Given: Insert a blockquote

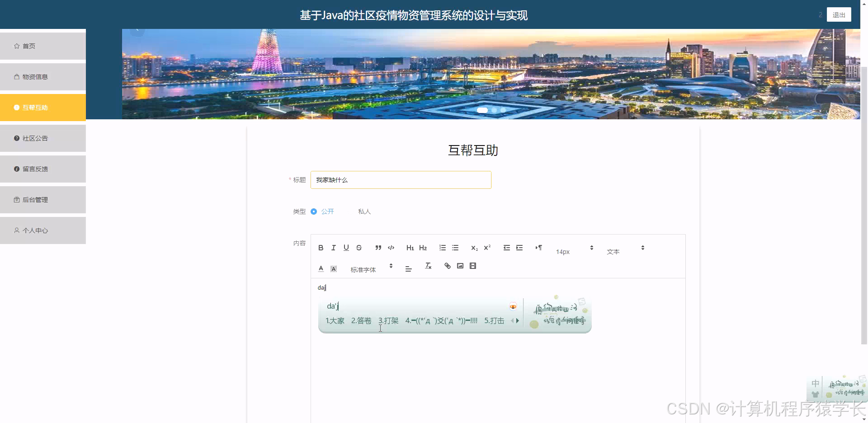Looking at the screenshot, I should coord(378,247).
